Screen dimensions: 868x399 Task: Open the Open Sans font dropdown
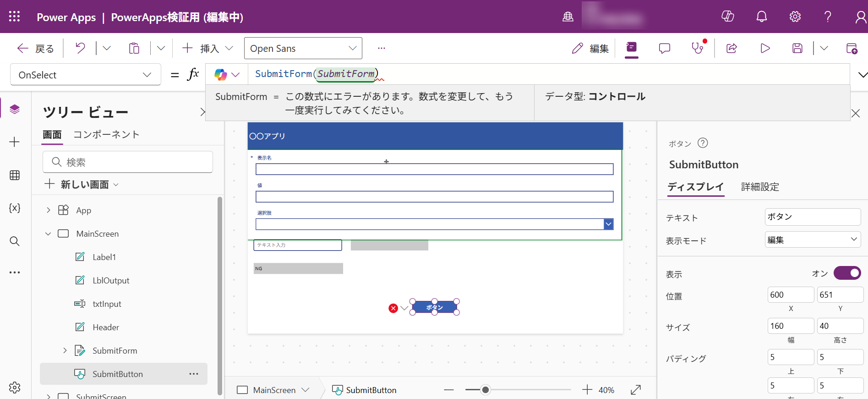[303, 48]
